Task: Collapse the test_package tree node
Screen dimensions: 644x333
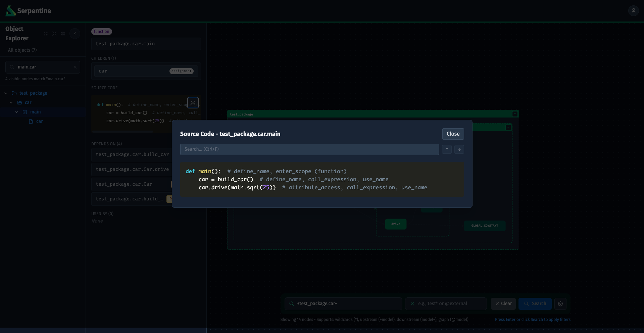Action: point(6,93)
